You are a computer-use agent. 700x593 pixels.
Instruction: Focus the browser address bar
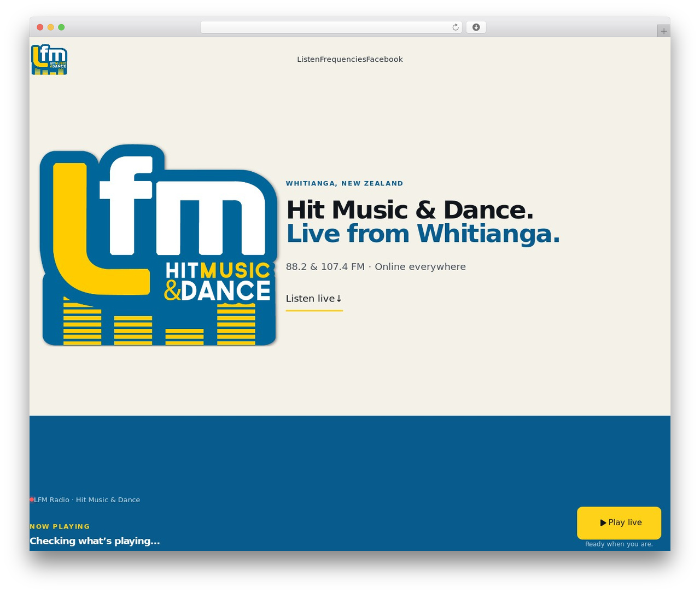tap(331, 27)
